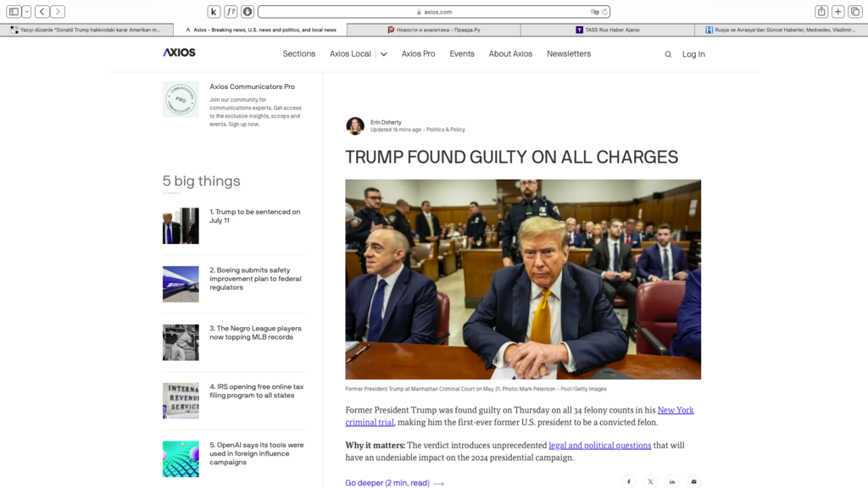Image resolution: width=868 pixels, height=488 pixels.
Task: Share article on X (Twitter) icon
Action: tap(650, 481)
